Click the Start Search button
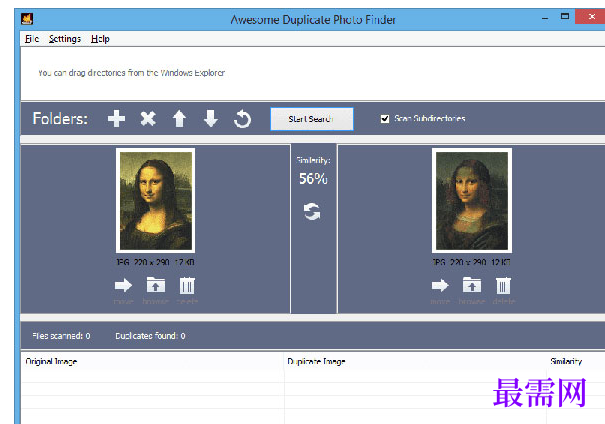This screenshot has height=424, width=605. (312, 119)
